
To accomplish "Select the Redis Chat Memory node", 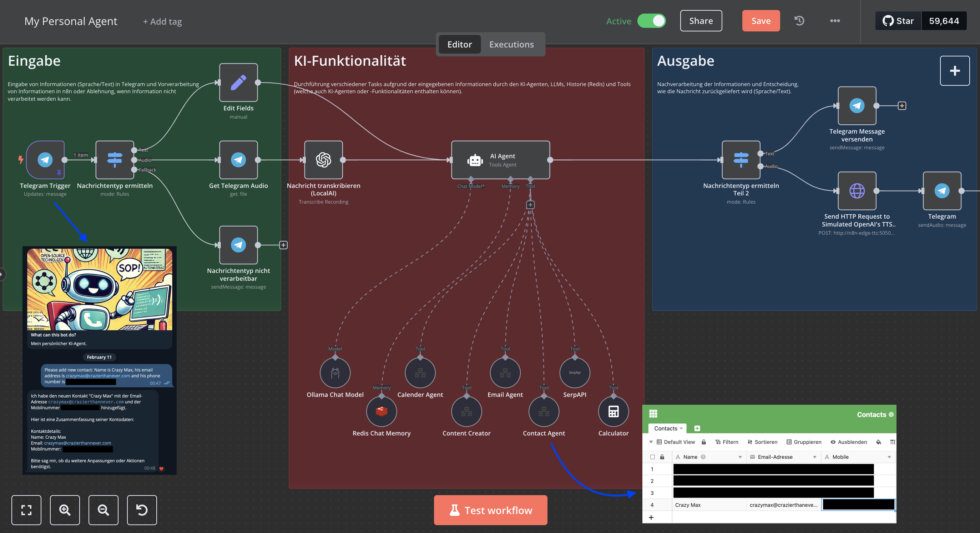I will (x=381, y=411).
